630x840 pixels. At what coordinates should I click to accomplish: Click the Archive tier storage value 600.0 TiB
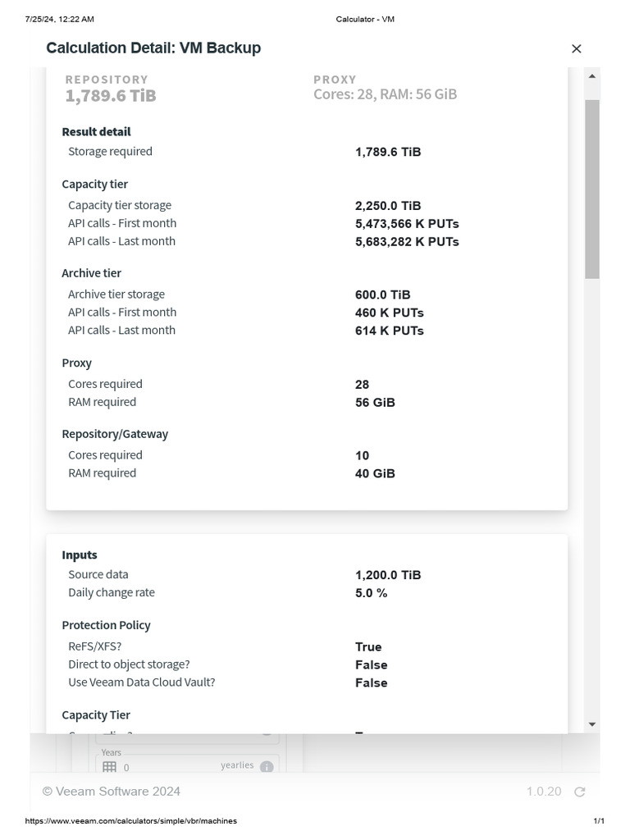pyautogui.click(x=383, y=294)
